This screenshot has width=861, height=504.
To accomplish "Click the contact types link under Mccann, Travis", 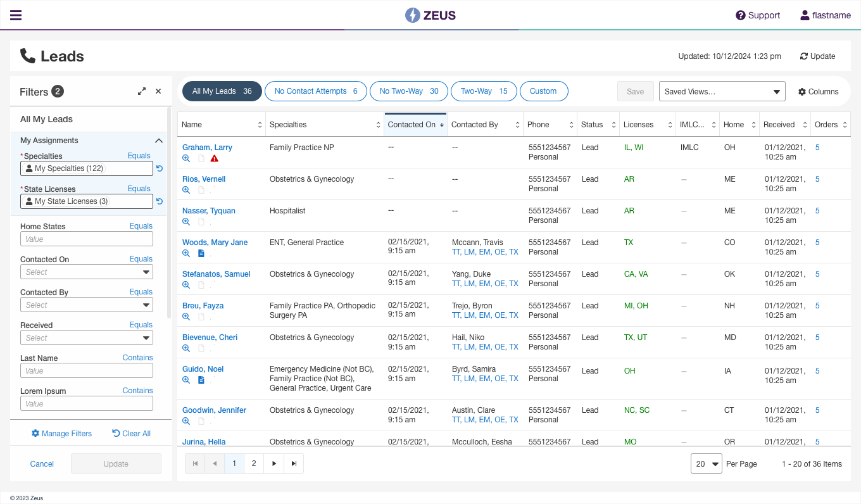I will tap(485, 252).
